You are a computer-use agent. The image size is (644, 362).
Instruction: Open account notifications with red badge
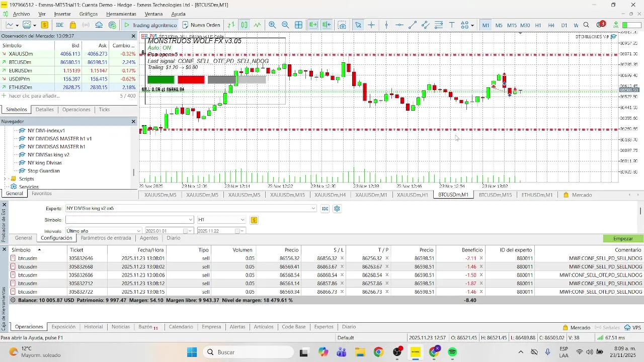pyautogui.click(x=601, y=25)
